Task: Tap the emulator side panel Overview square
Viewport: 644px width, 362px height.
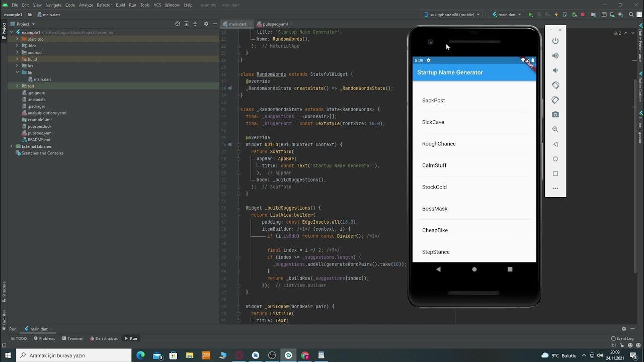Action: (555, 173)
